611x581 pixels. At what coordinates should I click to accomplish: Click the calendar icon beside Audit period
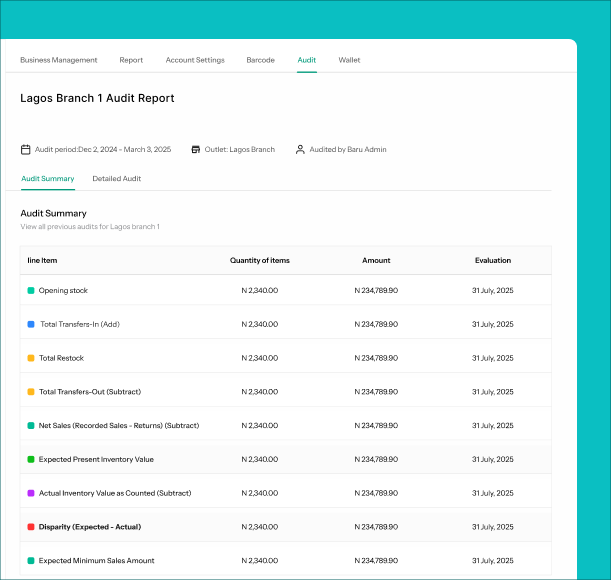coord(25,150)
